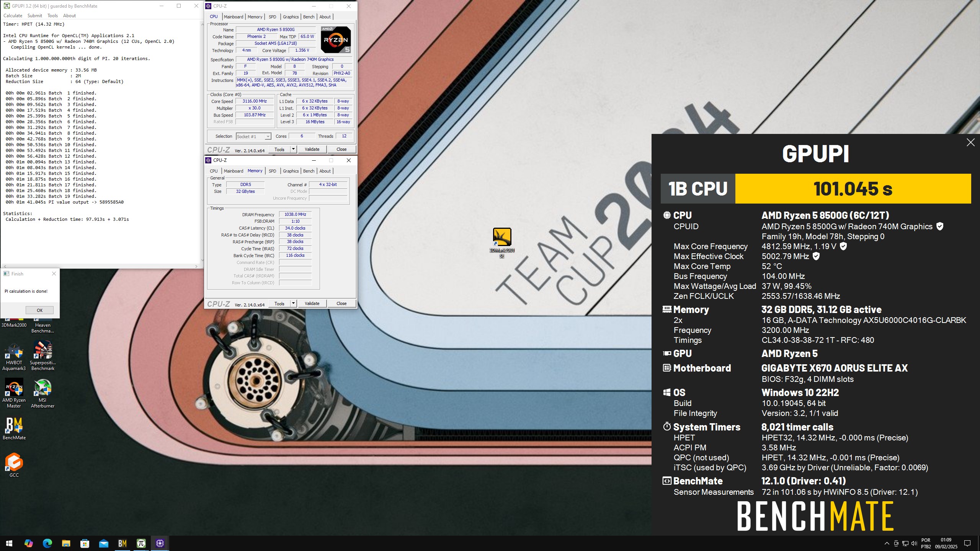Open Graphics tab in top CPU-Z window

pyautogui.click(x=291, y=17)
